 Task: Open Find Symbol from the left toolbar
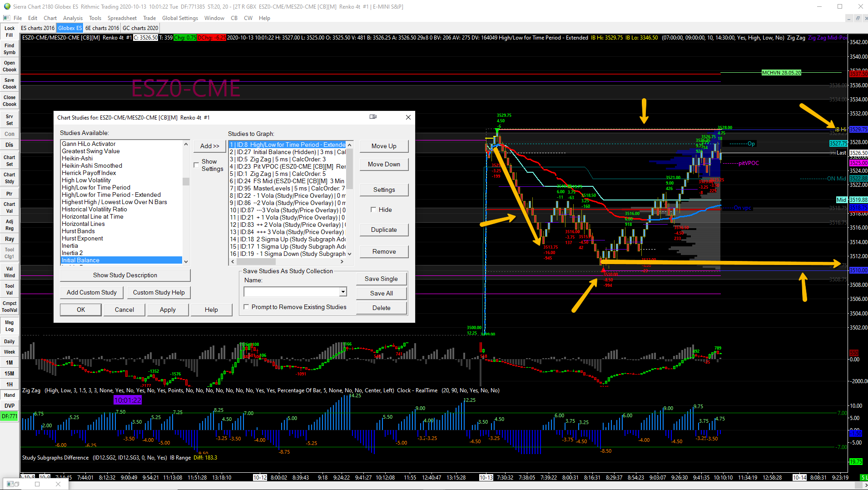pyautogui.click(x=10, y=49)
